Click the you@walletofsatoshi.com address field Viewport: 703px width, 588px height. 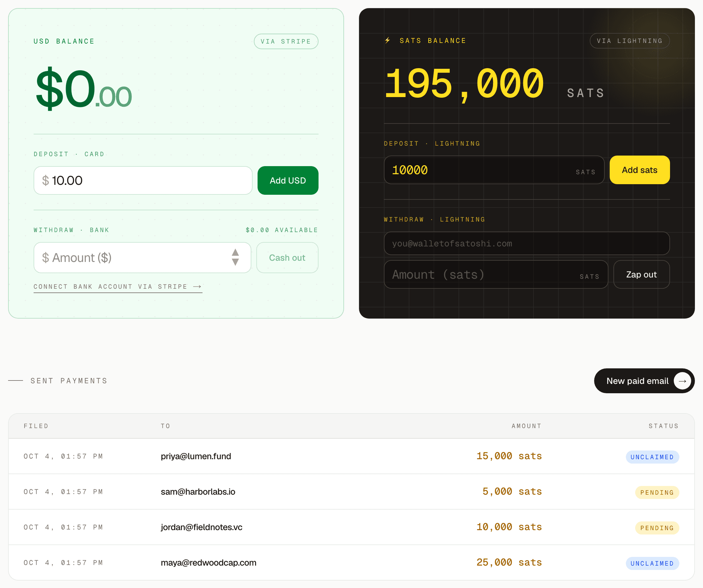(x=527, y=243)
